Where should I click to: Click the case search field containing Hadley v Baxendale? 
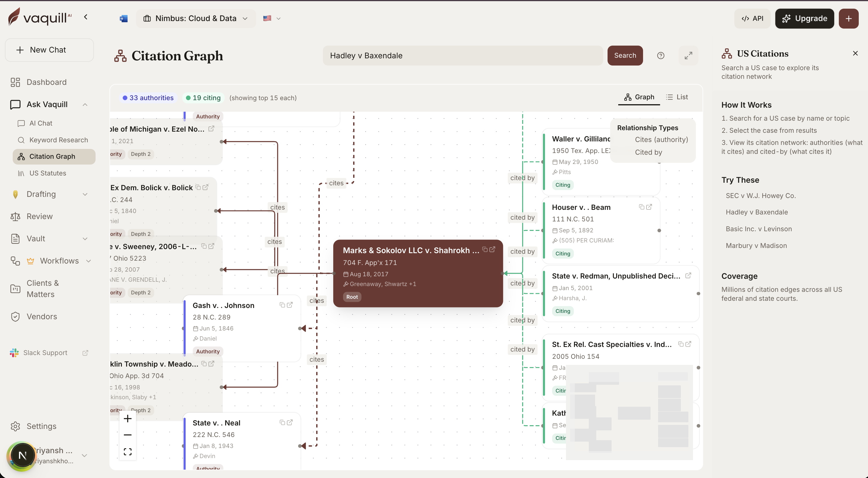pos(463,56)
